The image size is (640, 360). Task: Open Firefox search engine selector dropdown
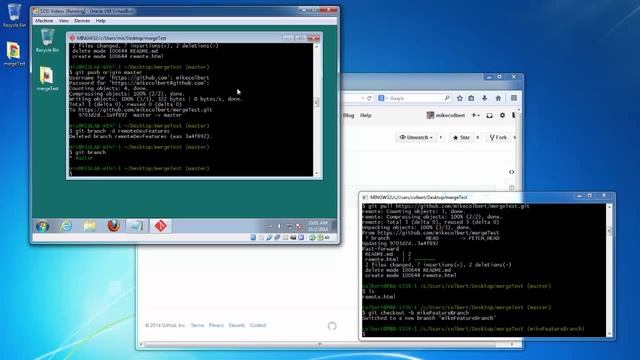click(383, 98)
